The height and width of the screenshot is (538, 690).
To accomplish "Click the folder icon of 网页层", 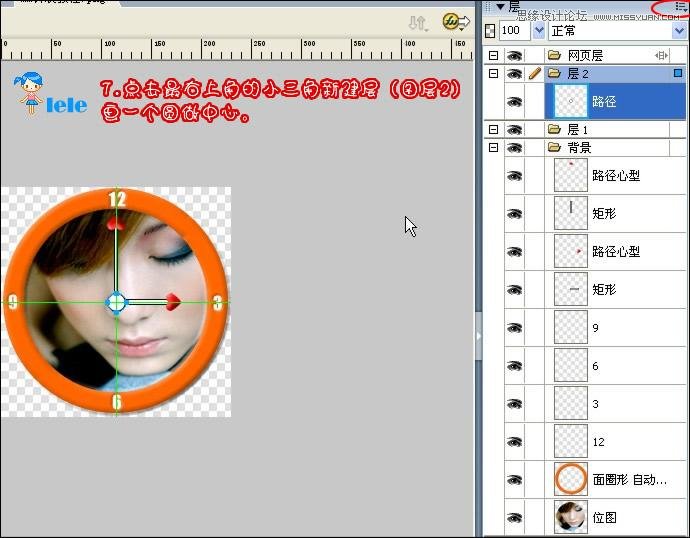I will click(x=554, y=56).
